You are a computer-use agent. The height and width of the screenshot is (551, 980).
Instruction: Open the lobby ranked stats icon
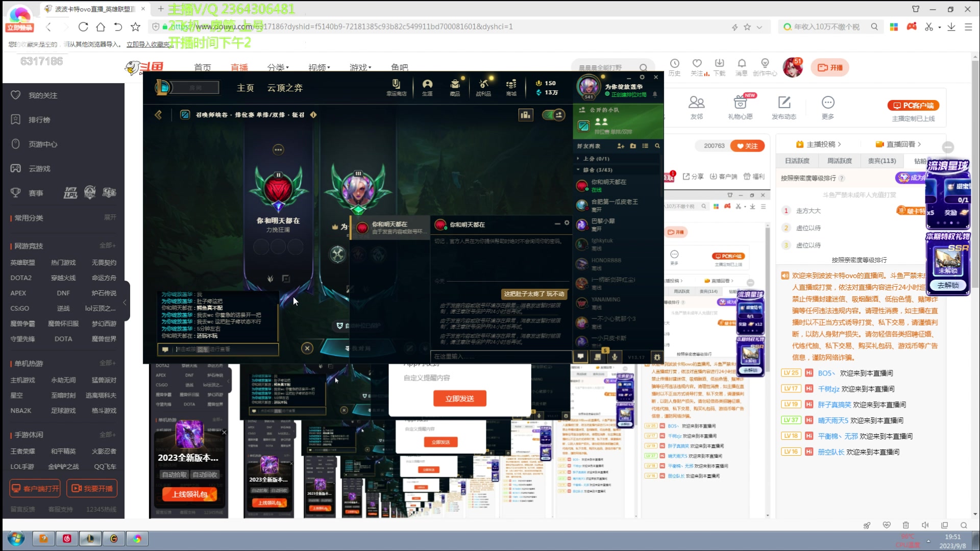[526, 115]
